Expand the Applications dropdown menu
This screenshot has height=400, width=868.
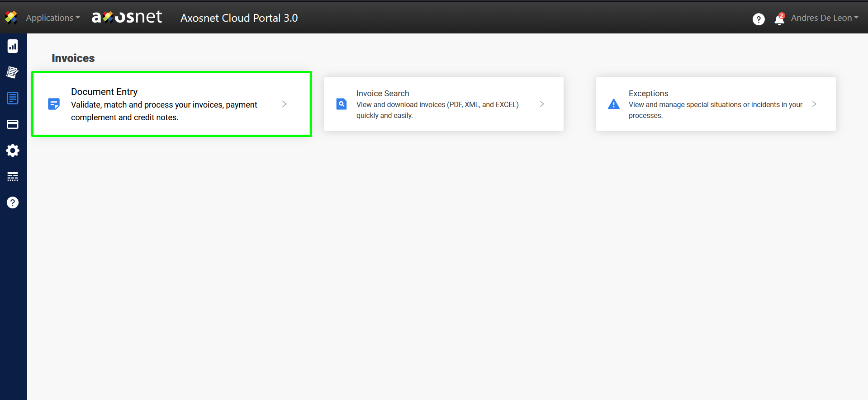(x=52, y=18)
